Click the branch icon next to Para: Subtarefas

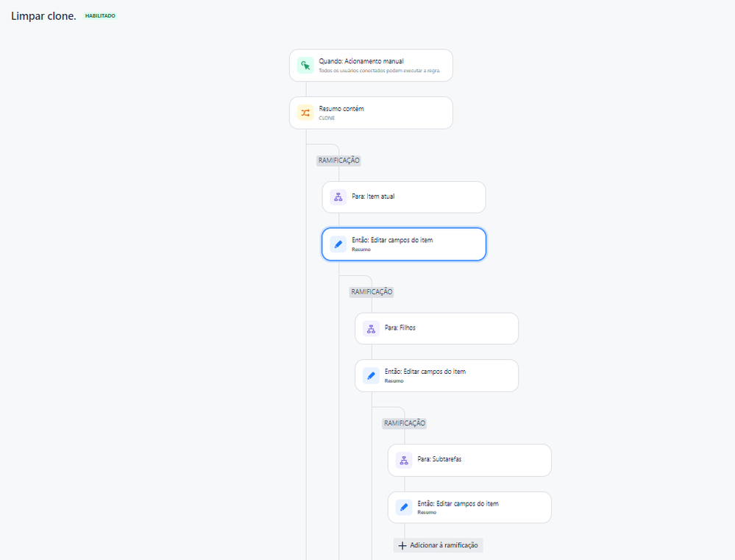404,461
